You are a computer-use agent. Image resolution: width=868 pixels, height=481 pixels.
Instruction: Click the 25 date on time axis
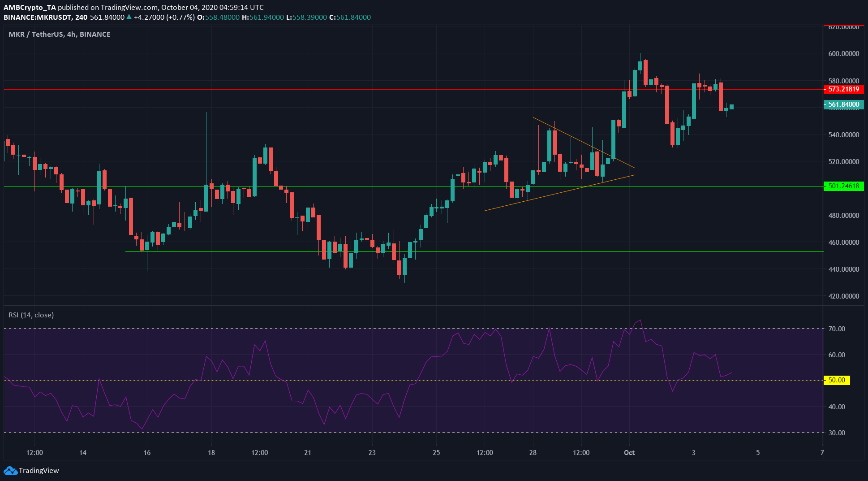(436, 453)
